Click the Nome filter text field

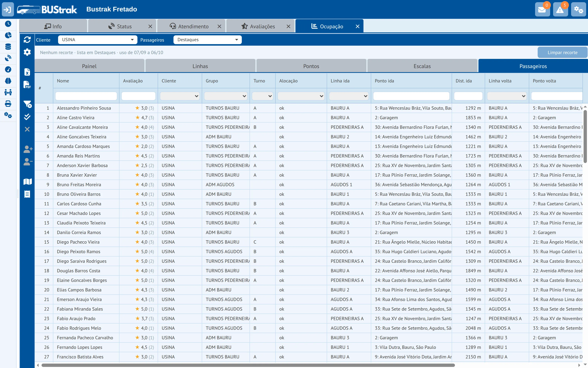click(86, 96)
